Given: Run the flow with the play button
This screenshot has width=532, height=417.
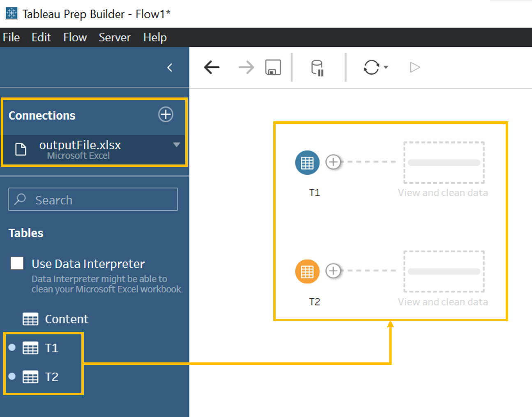Looking at the screenshot, I should click(415, 67).
